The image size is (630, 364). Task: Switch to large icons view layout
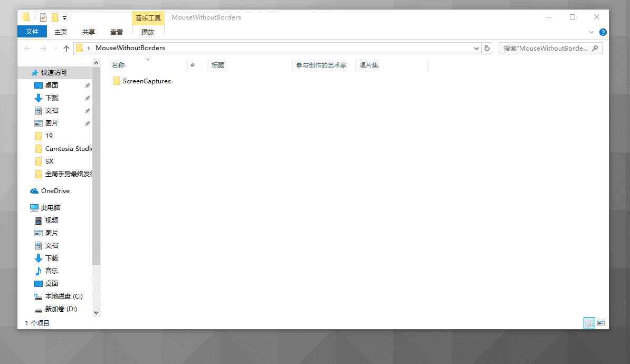coord(601,323)
